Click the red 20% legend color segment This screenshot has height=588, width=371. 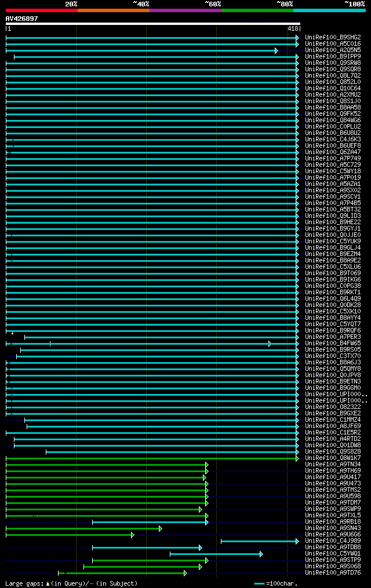(42, 10)
